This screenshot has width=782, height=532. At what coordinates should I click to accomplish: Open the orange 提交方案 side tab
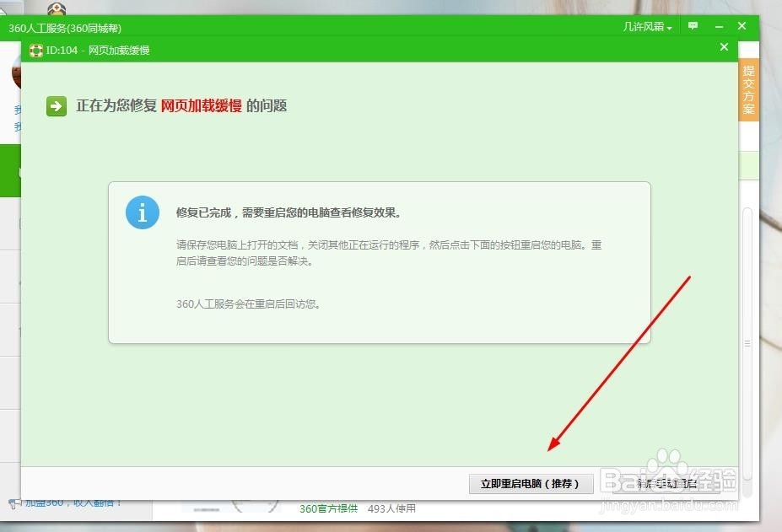click(x=748, y=89)
